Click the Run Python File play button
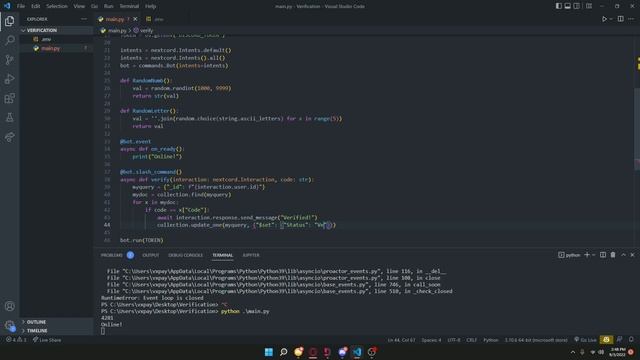The height and width of the screenshot is (360, 640). tap(604, 19)
